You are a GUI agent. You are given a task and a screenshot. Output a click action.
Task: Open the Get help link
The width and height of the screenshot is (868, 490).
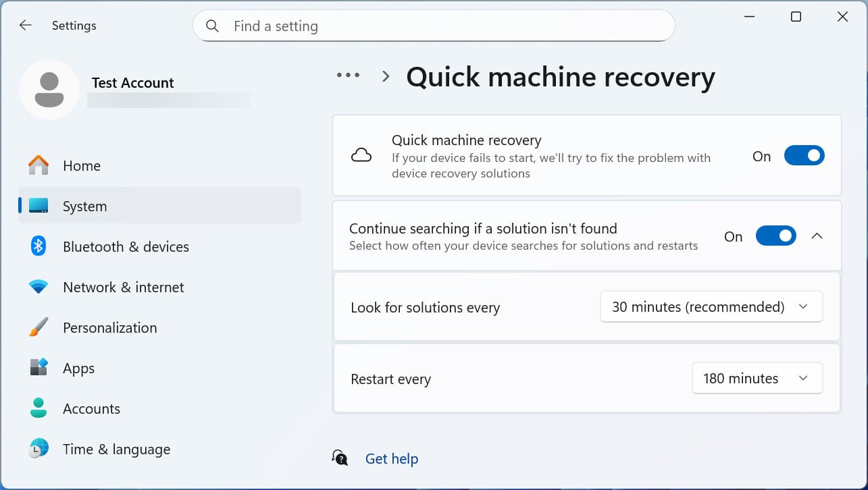point(392,458)
